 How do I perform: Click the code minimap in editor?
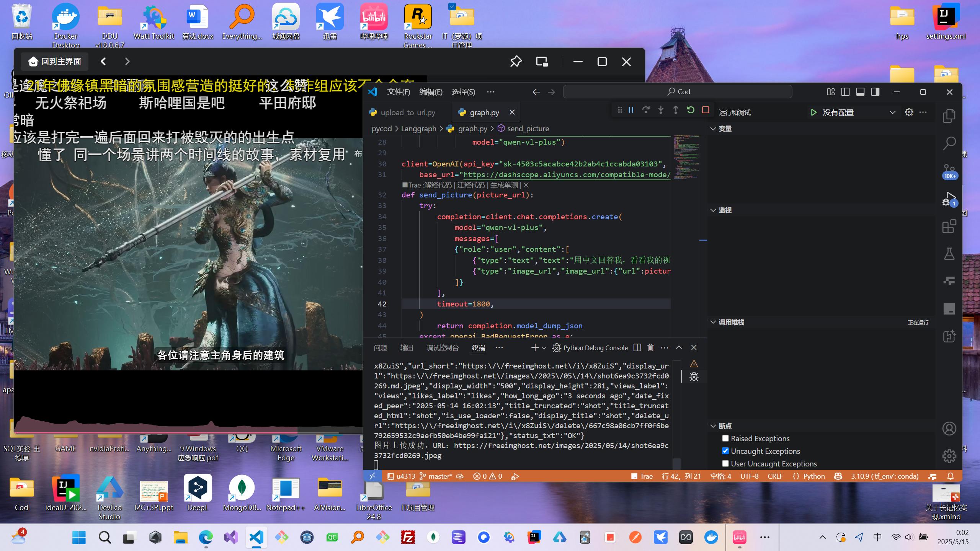point(686,157)
